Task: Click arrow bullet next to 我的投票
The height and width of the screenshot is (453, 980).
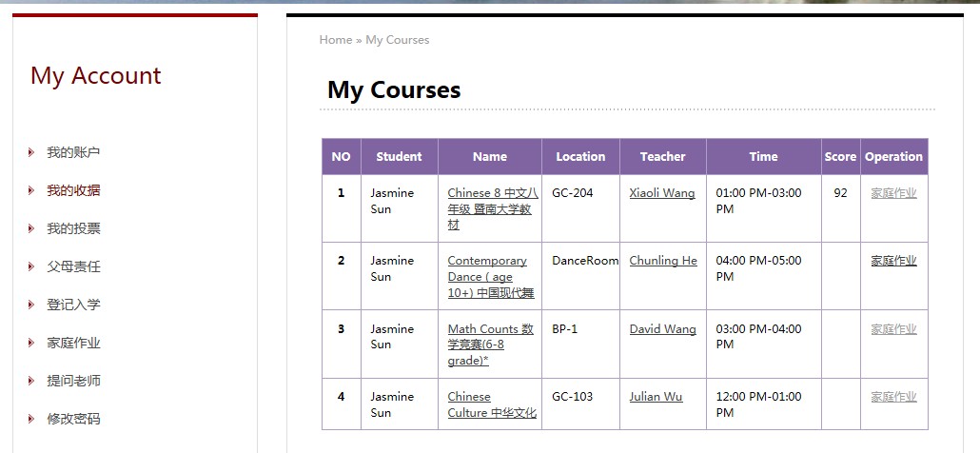Action: (31, 228)
